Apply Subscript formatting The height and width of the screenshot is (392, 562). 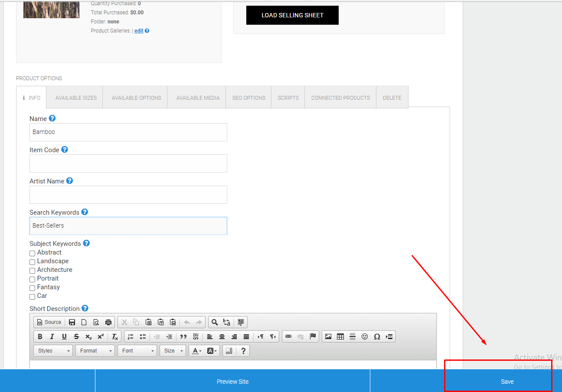tap(88, 336)
